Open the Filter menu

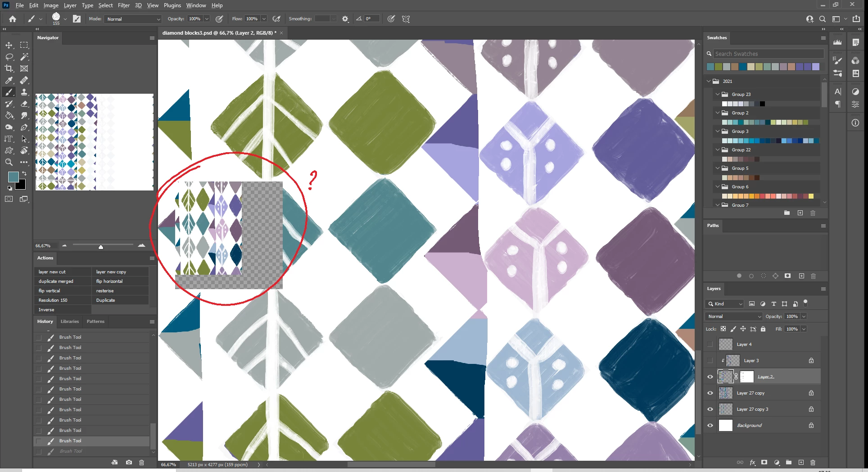click(124, 5)
